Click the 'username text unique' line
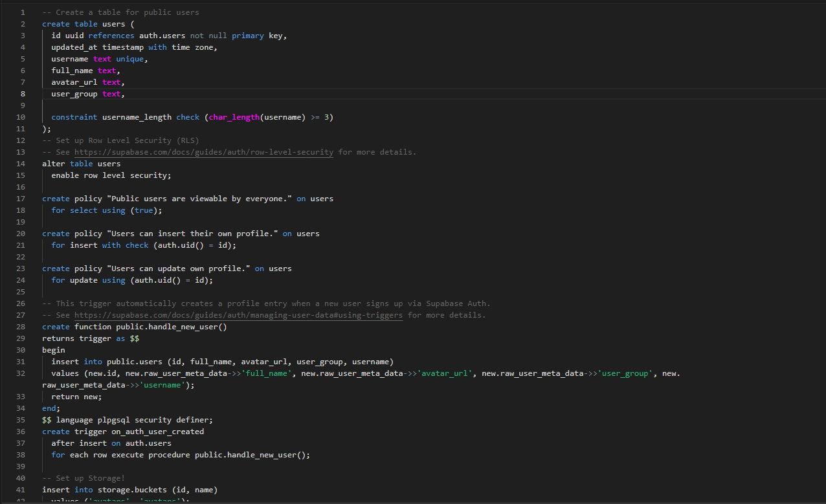 pos(100,59)
